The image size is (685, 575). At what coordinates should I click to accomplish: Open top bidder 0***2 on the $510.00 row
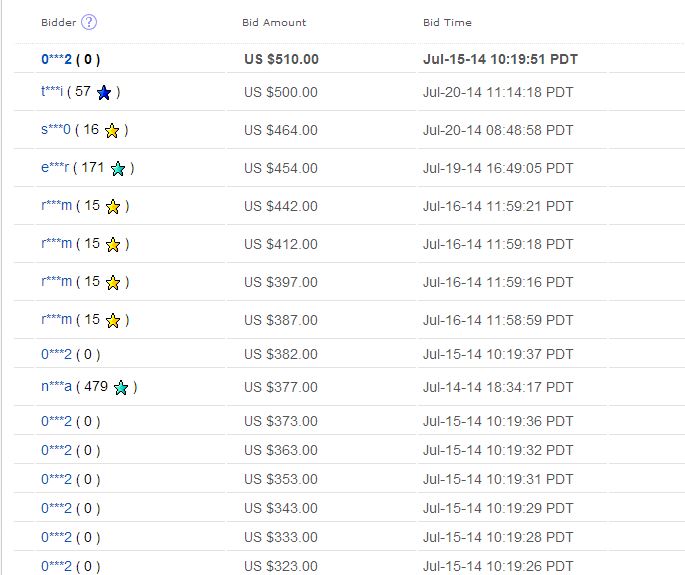point(57,59)
